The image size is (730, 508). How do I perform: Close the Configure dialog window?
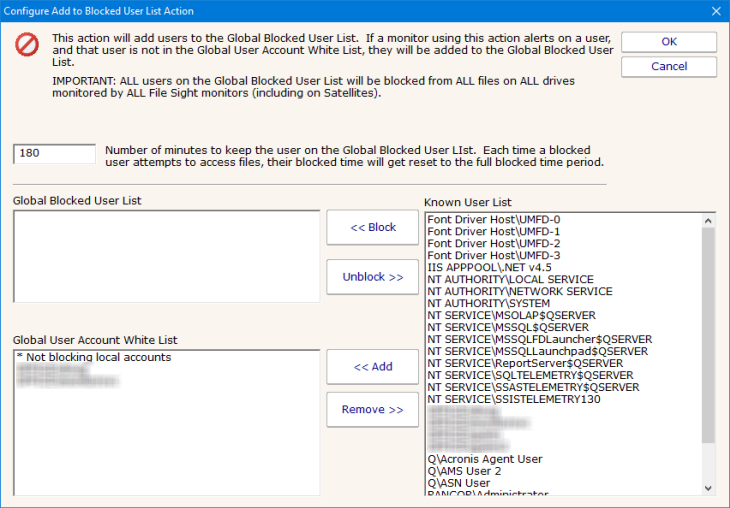714,11
